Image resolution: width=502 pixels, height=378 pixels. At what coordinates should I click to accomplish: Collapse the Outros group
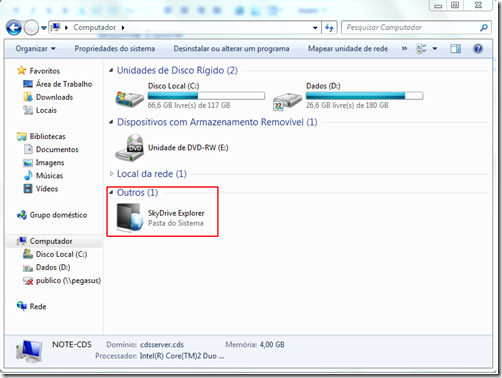pyautogui.click(x=111, y=192)
